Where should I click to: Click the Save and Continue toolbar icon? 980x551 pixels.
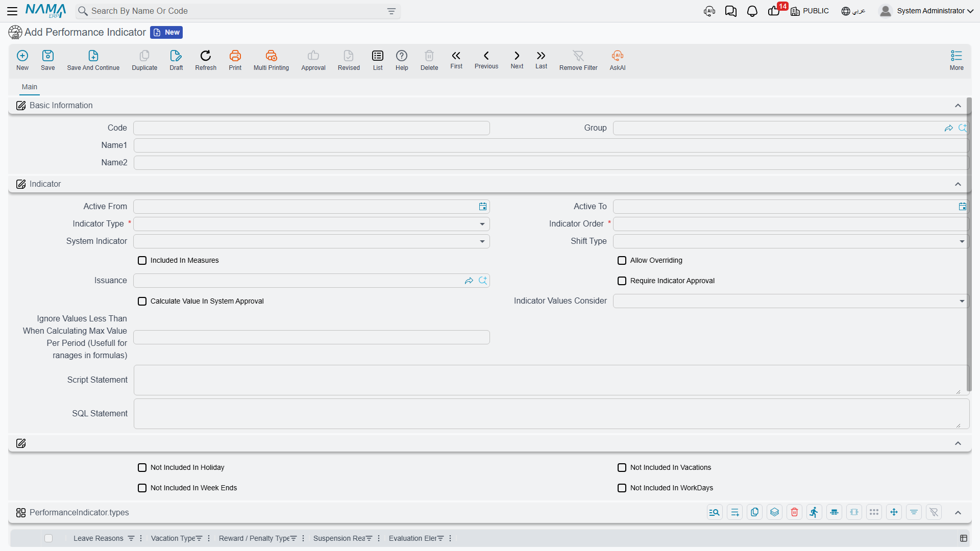coord(93,56)
